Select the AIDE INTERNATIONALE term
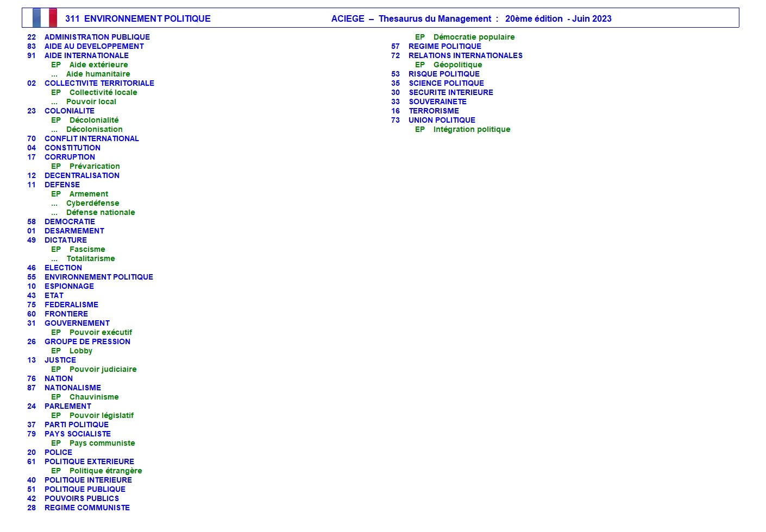The width and height of the screenshot is (766, 532). click(86, 55)
